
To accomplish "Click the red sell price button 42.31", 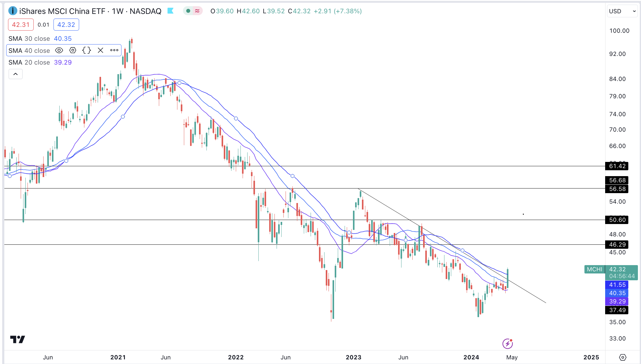I will point(20,24).
